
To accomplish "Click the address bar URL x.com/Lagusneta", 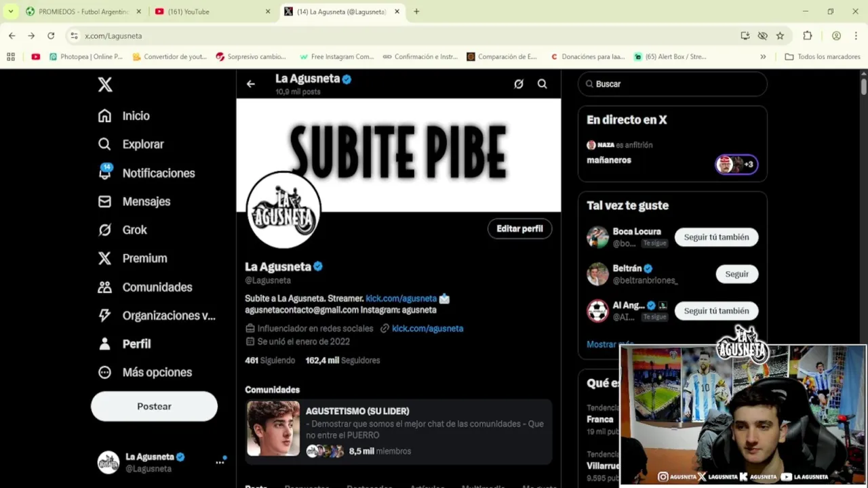I will tap(113, 36).
